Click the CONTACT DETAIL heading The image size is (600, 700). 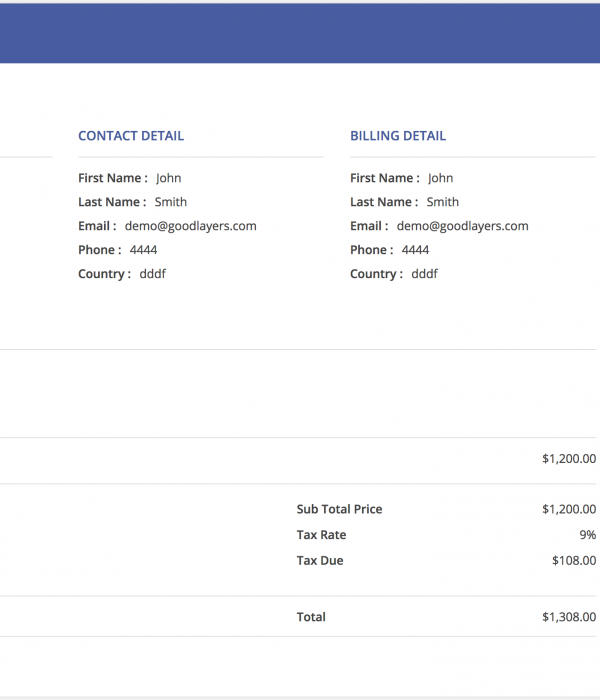tap(131, 136)
